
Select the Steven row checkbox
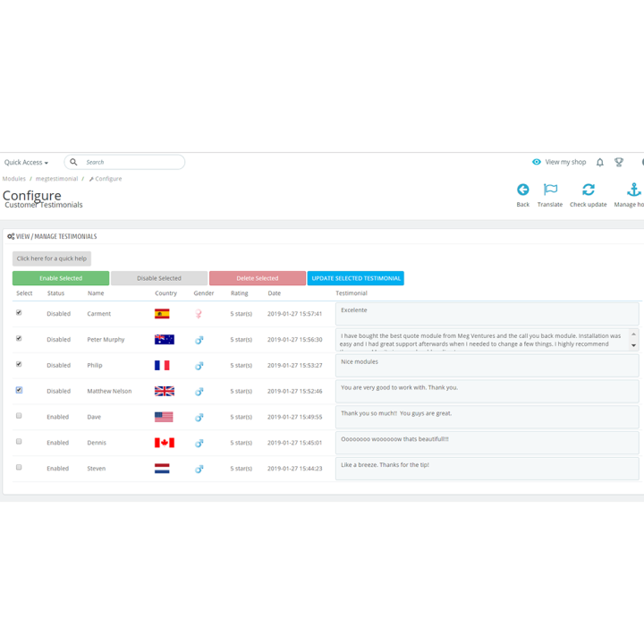(x=19, y=467)
